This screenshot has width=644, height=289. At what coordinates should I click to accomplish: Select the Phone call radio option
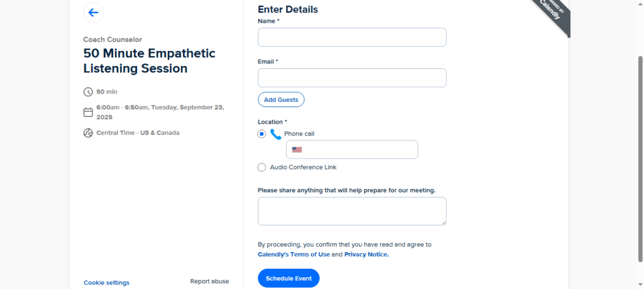pos(262,134)
